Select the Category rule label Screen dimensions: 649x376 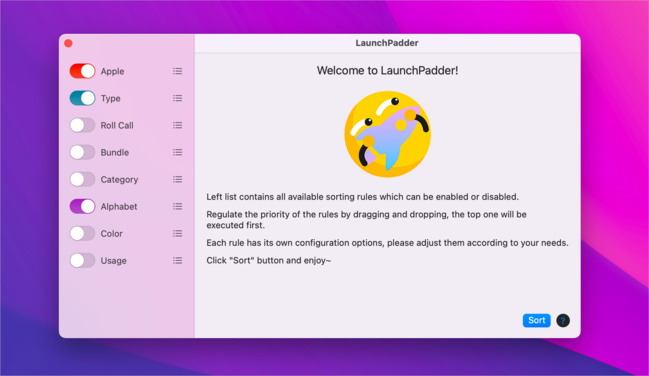point(119,180)
